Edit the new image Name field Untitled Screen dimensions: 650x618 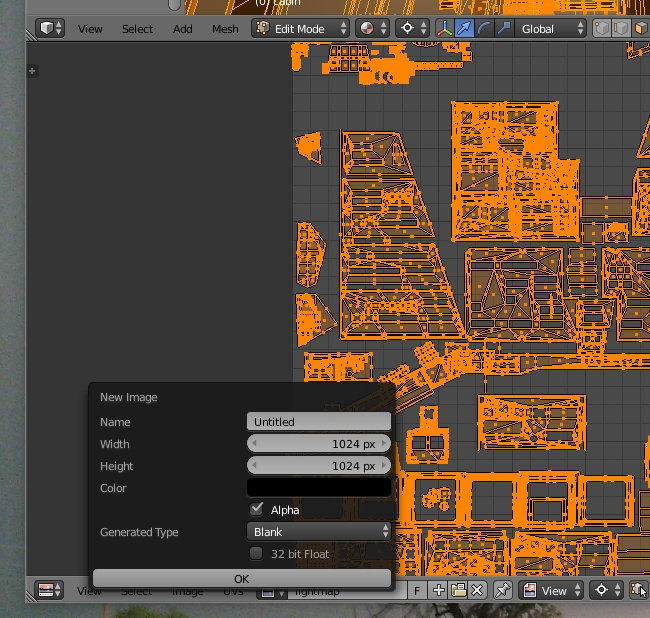(319, 422)
